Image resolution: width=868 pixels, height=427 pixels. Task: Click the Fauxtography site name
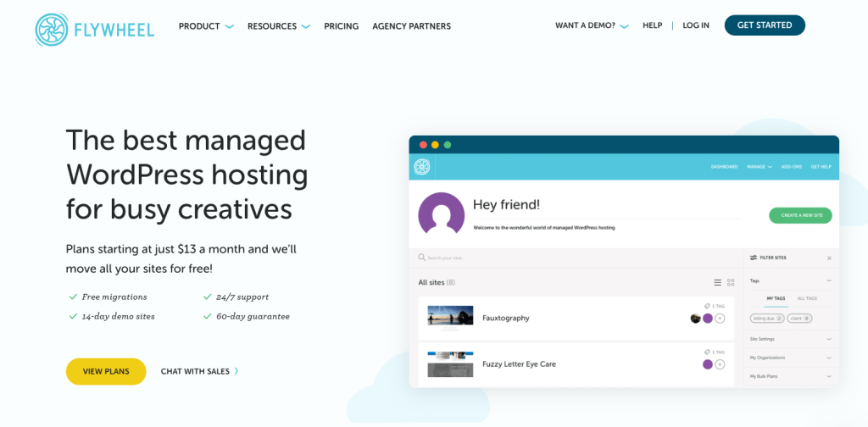pos(505,318)
